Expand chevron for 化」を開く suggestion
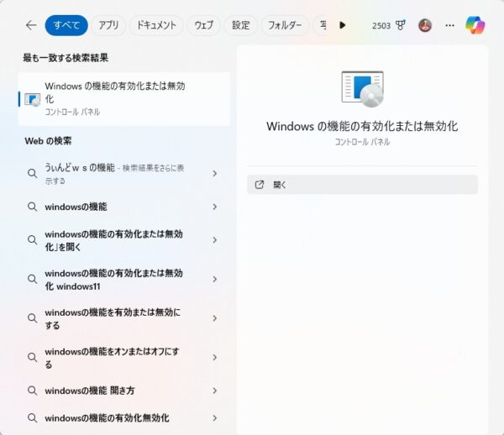The height and width of the screenshot is (435, 504). [215, 240]
